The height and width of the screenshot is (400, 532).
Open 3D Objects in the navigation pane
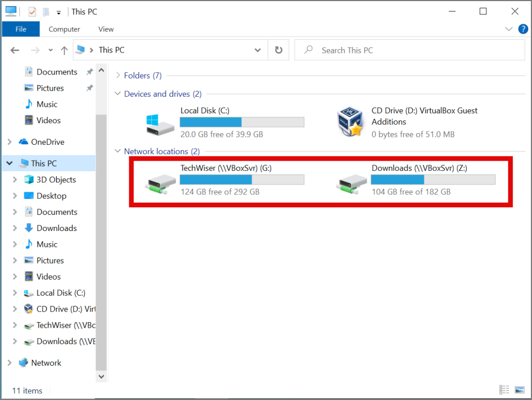tap(50, 180)
